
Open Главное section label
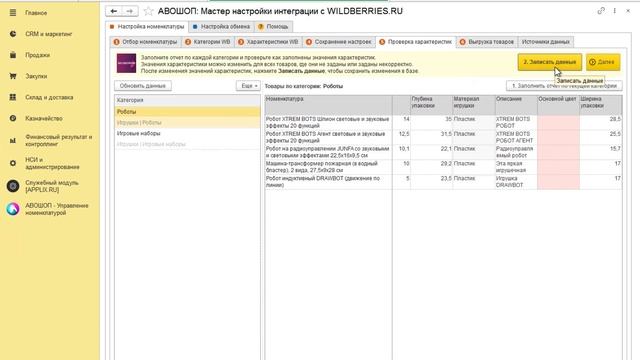(36, 13)
